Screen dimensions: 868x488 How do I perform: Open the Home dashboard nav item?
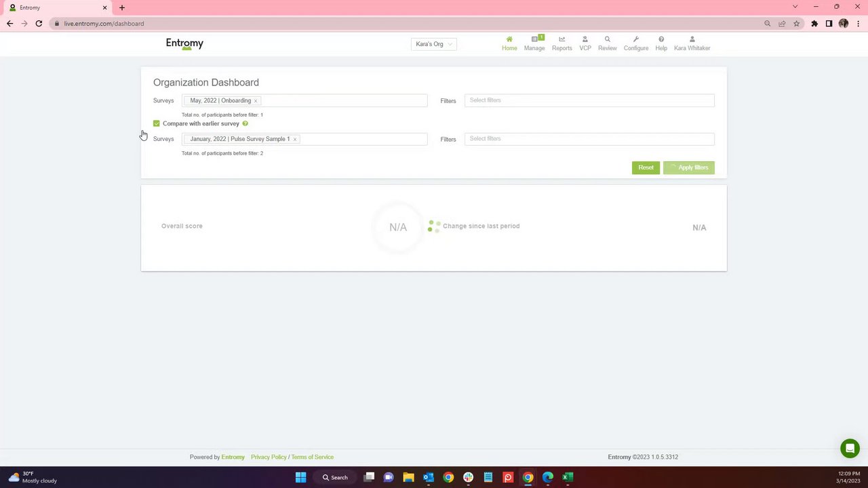509,43
